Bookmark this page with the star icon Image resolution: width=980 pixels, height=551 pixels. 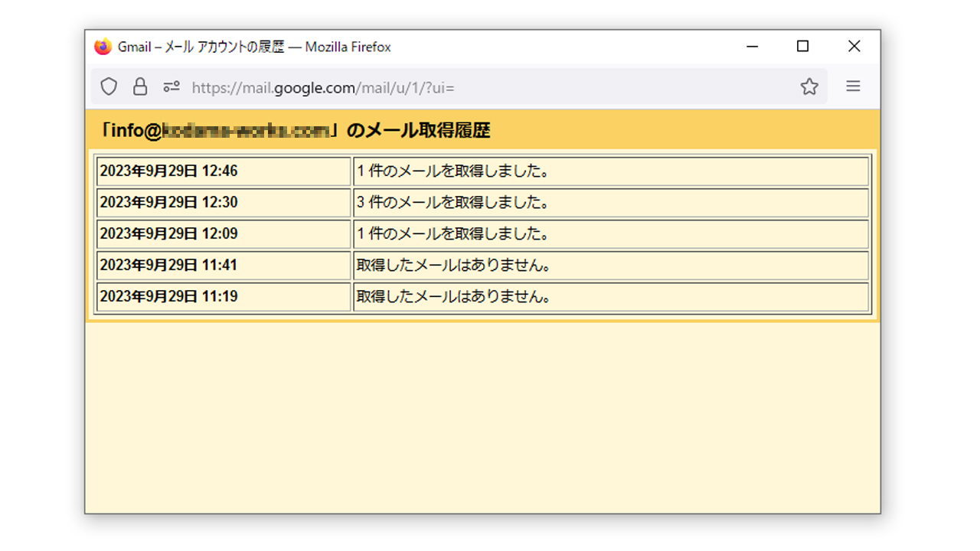point(809,86)
